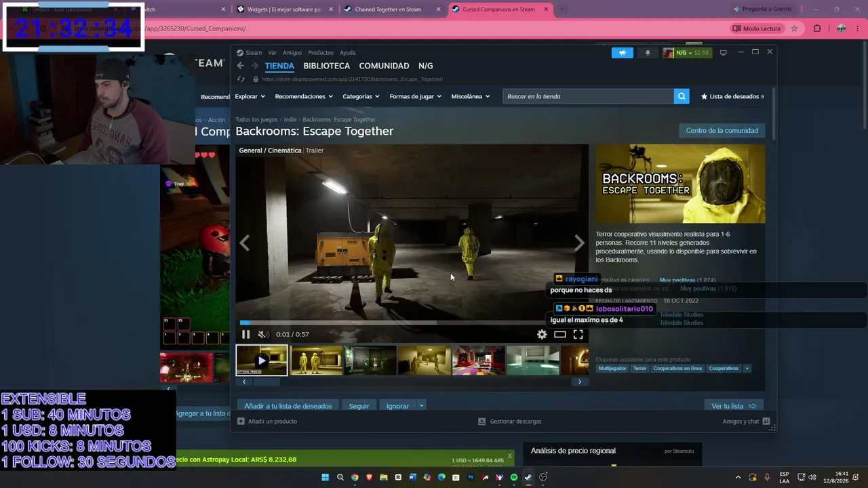868x488 pixels.
Task: Open Lista de deseados
Action: click(732, 96)
